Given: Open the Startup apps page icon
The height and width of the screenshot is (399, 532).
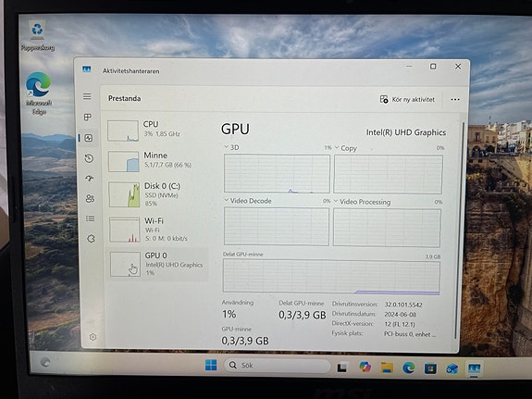Looking at the screenshot, I should [x=90, y=178].
